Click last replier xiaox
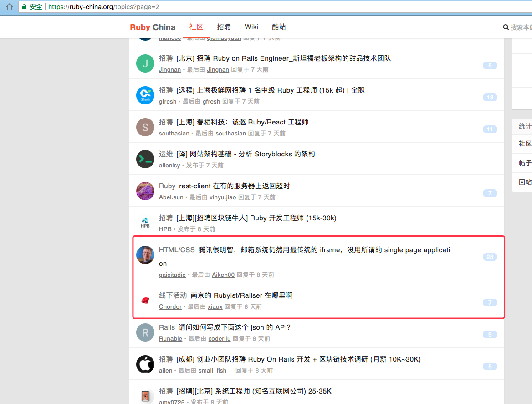Viewport: 532px width, 404px height. pos(215,307)
